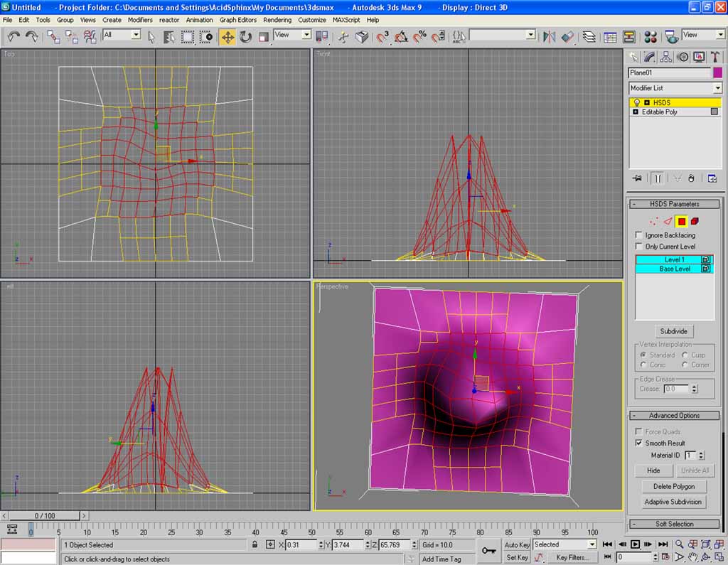Click the Select and Rotate tool
Image resolution: width=728 pixels, height=565 pixels.
coord(245,36)
